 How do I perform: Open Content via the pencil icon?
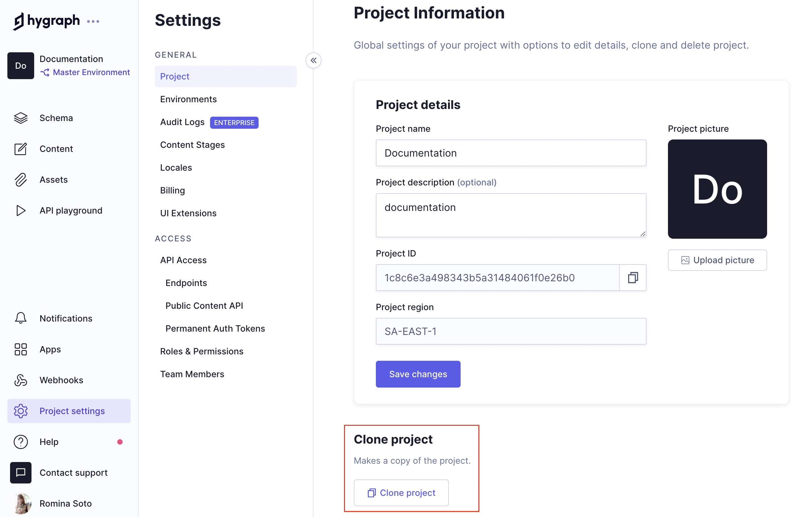click(20, 149)
